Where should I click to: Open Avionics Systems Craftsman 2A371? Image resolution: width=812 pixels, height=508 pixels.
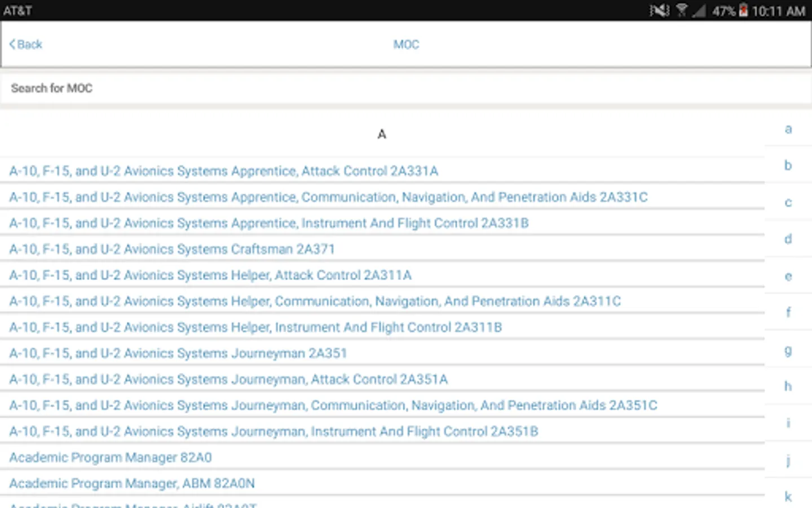[172, 249]
